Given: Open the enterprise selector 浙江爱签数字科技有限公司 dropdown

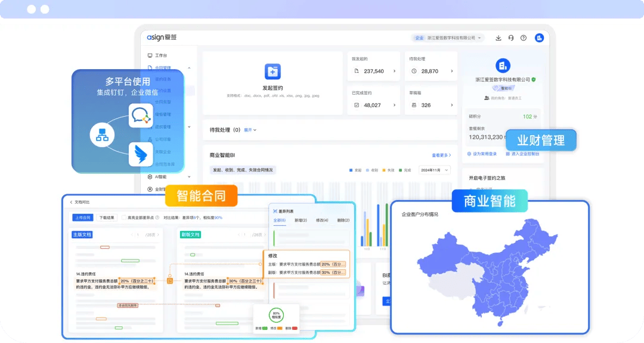Looking at the screenshot, I should pos(450,38).
